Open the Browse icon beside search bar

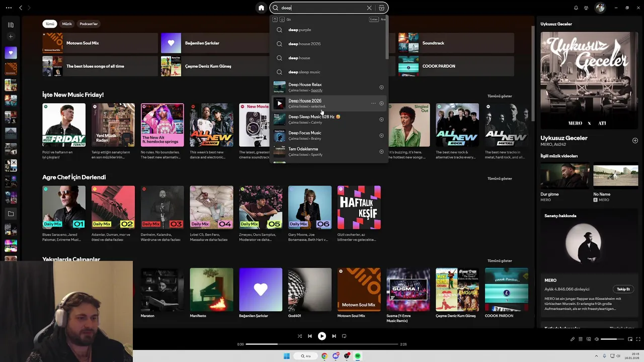(382, 8)
